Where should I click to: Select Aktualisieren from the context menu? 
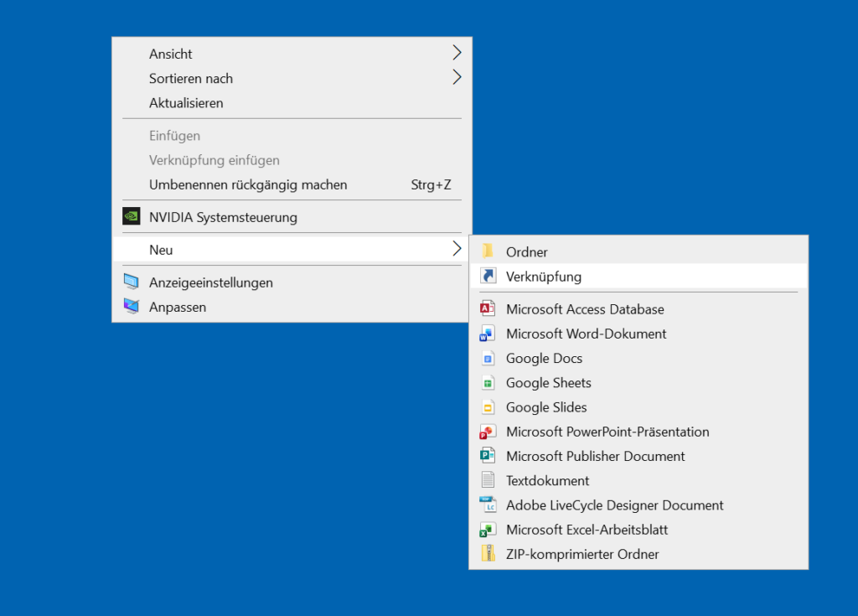click(x=186, y=103)
